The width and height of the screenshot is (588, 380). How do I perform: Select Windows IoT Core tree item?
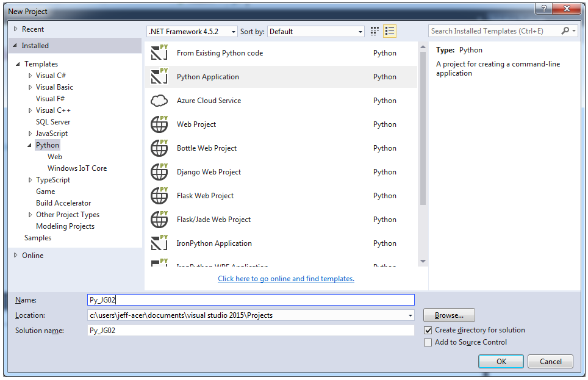pos(77,168)
